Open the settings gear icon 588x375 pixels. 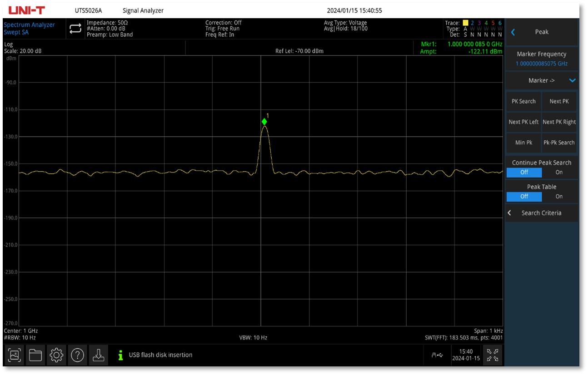coord(56,355)
